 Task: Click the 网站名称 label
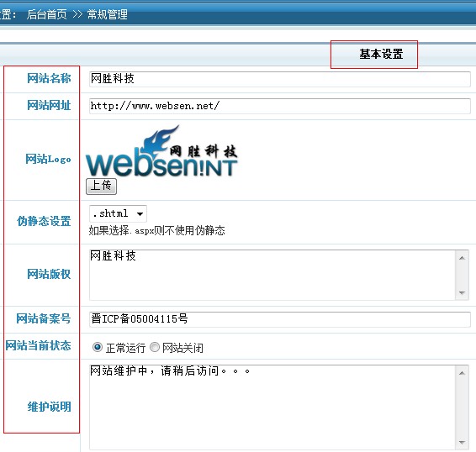[49, 78]
